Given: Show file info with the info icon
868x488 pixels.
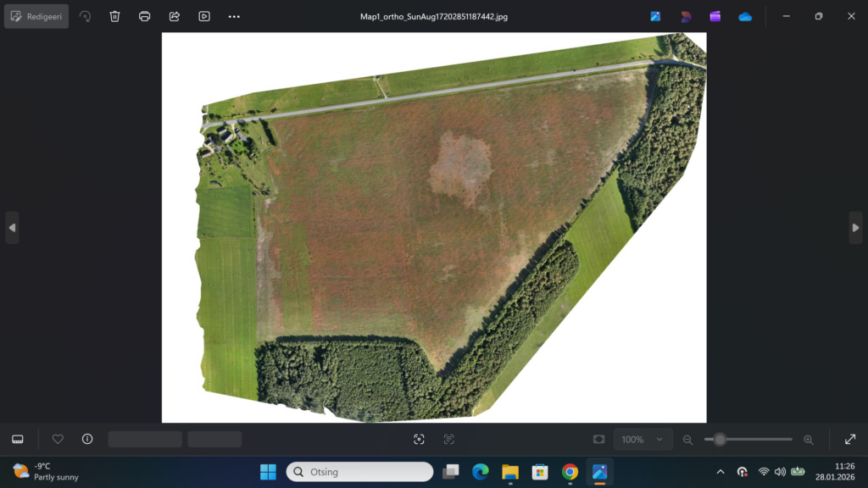Looking at the screenshot, I should click(87, 439).
